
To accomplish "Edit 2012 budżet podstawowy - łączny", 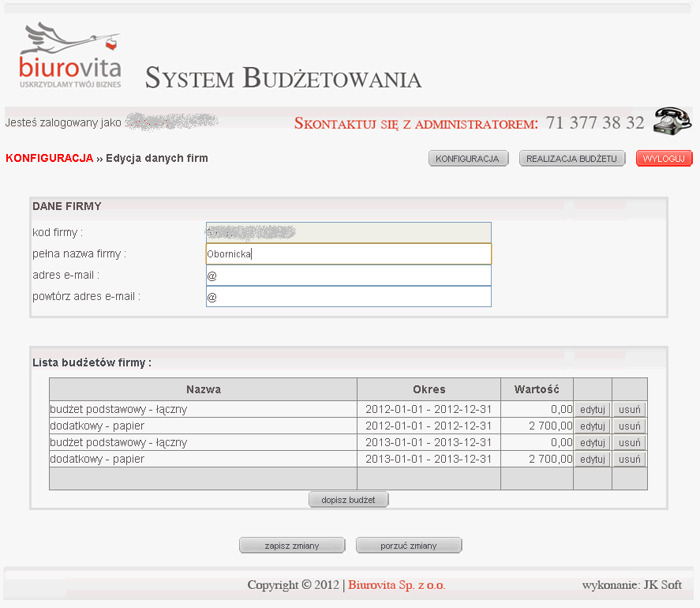I will [x=592, y=409].
